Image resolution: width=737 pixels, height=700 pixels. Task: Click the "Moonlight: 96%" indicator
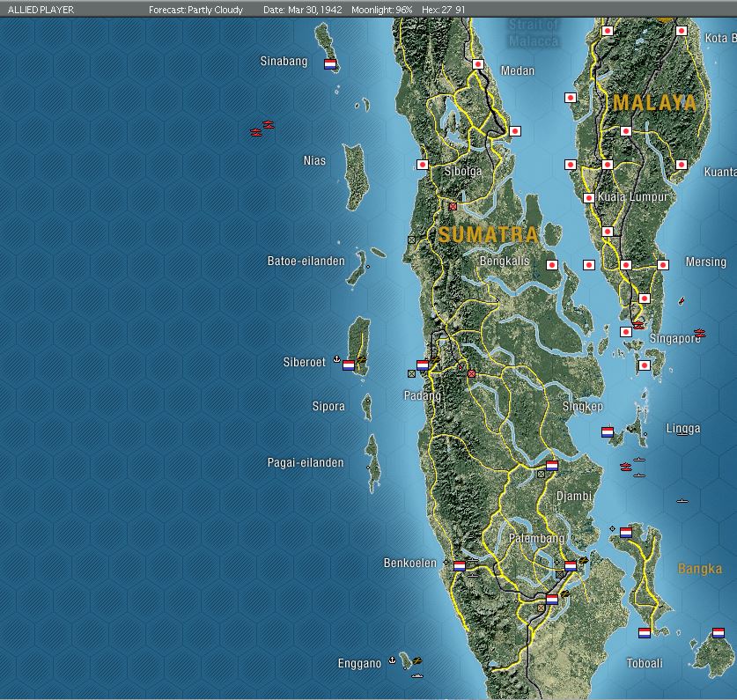pyautogui.click(x=381, y=10)
